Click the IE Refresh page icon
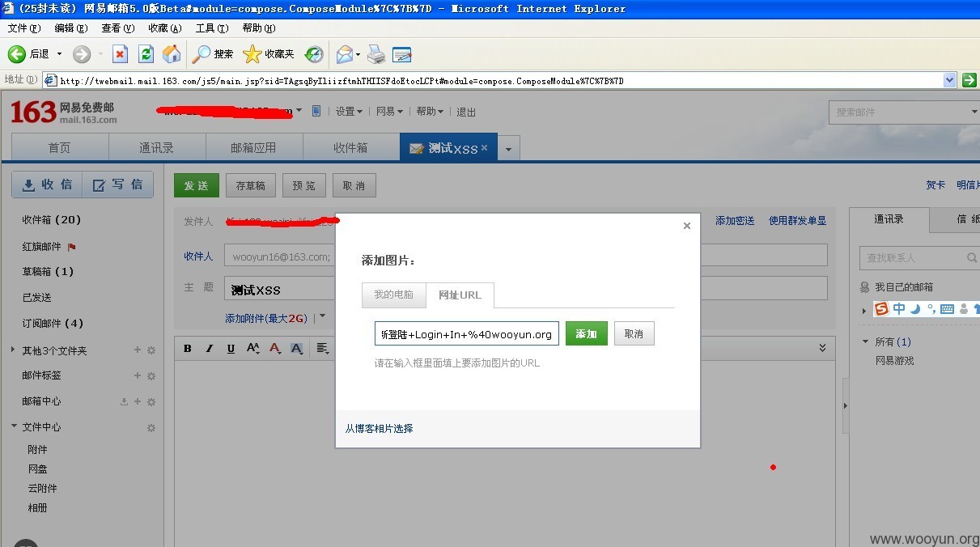This screenshot has width=980, height=547. pyautogui.click(x=146, y=54)
